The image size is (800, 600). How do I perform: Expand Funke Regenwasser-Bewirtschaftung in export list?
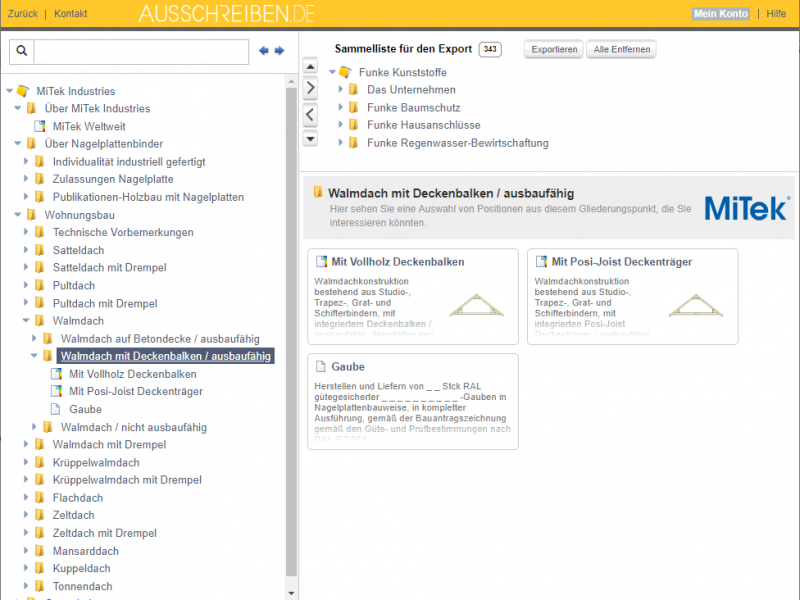pyautogui.click(x=340, y=143)
